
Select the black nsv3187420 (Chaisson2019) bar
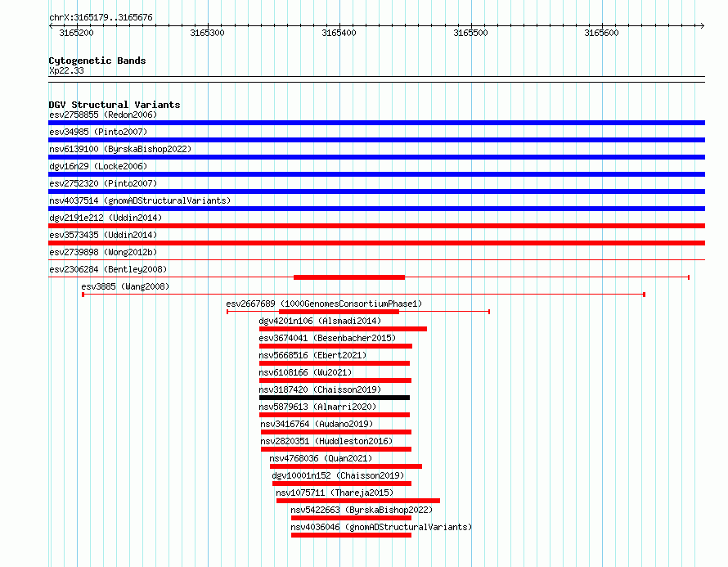click(335, 398)
